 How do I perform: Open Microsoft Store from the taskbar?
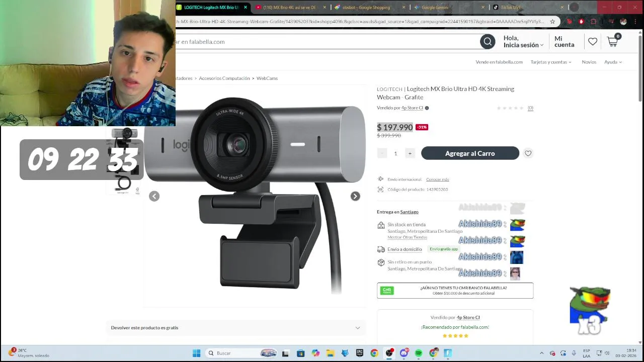[300, 353]
